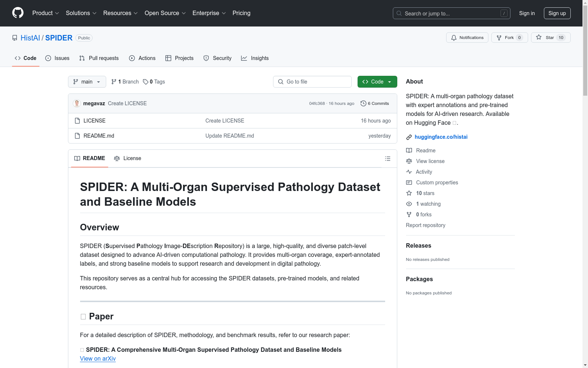
Task: Click the book icon next to Readme
Action: coord(409,151)
